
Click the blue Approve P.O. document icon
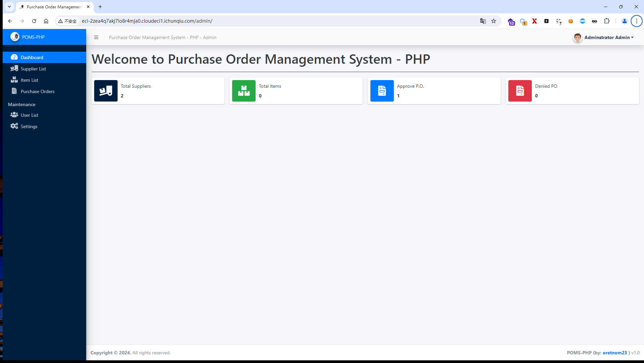(x=382, y=91)
